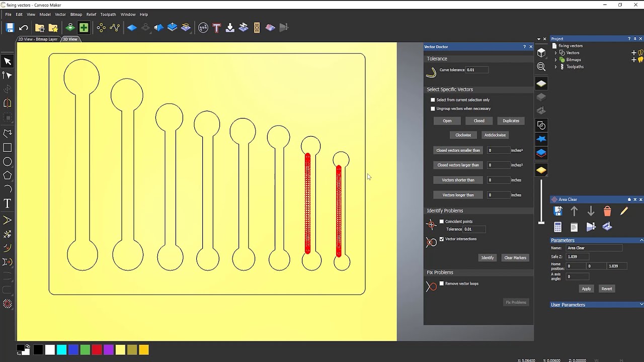
Task: Move toolpath up with the up arrow
Action: point(574,211)
